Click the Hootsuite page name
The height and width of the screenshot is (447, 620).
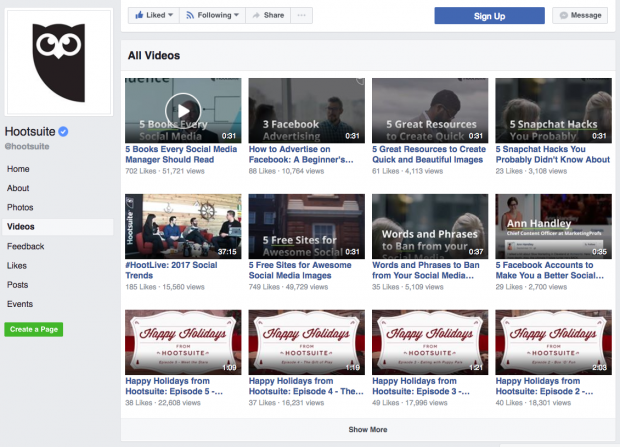pyautogui.click(x=30, y=131)
